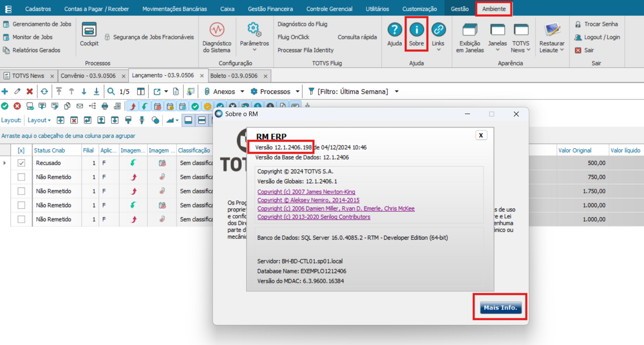
Task: Close the RM ERP info panel with X
Action: 481,135
